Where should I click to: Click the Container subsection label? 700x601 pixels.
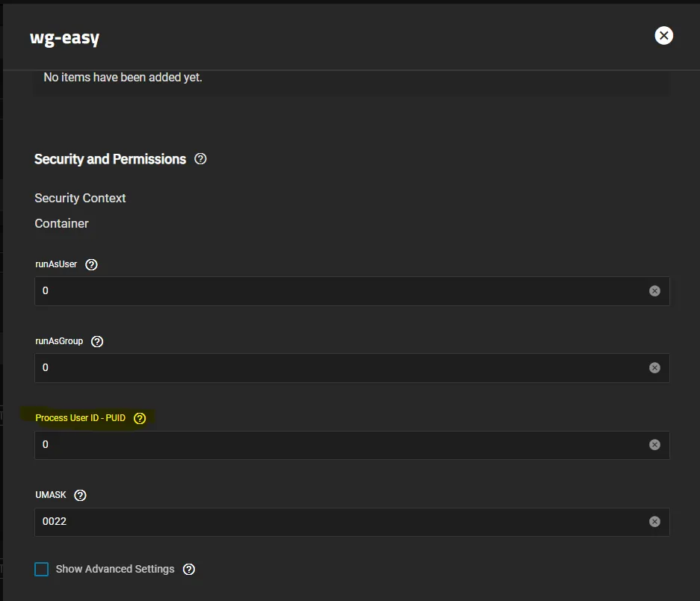coord(61,223)
